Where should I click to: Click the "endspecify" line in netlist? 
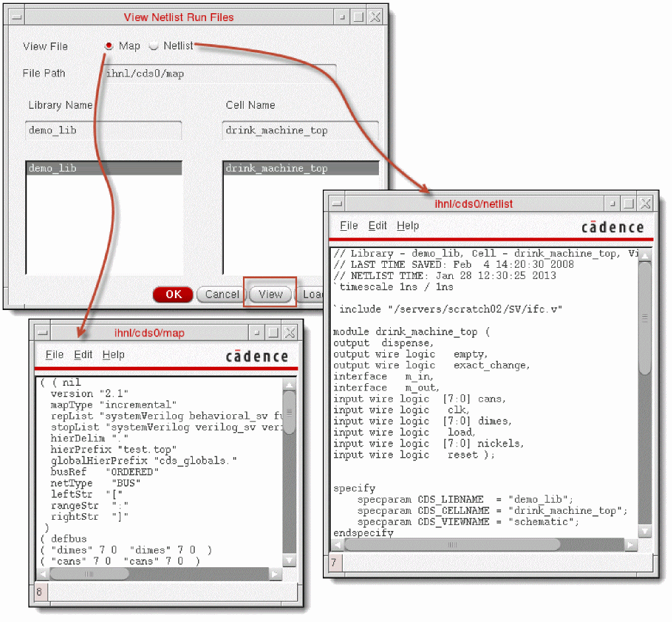(x=364, y=532)
